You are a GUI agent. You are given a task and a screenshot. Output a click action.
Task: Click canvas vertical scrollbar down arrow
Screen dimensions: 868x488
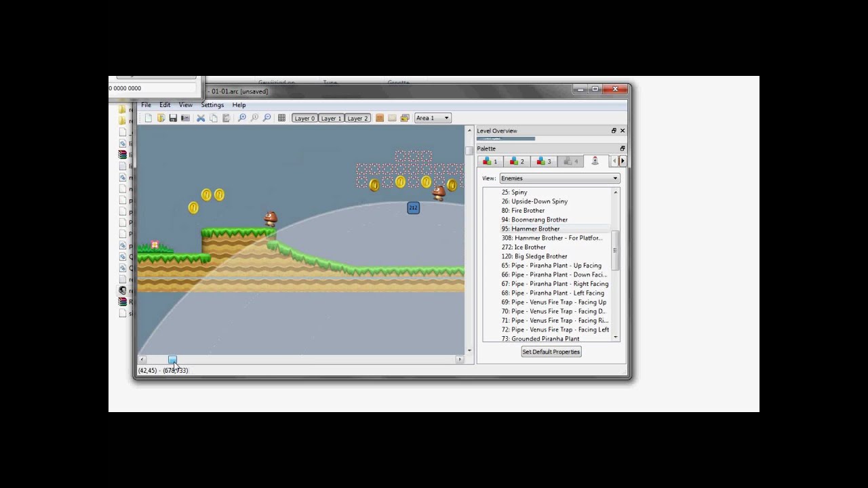pyautogui.click(x=469, y=350)
